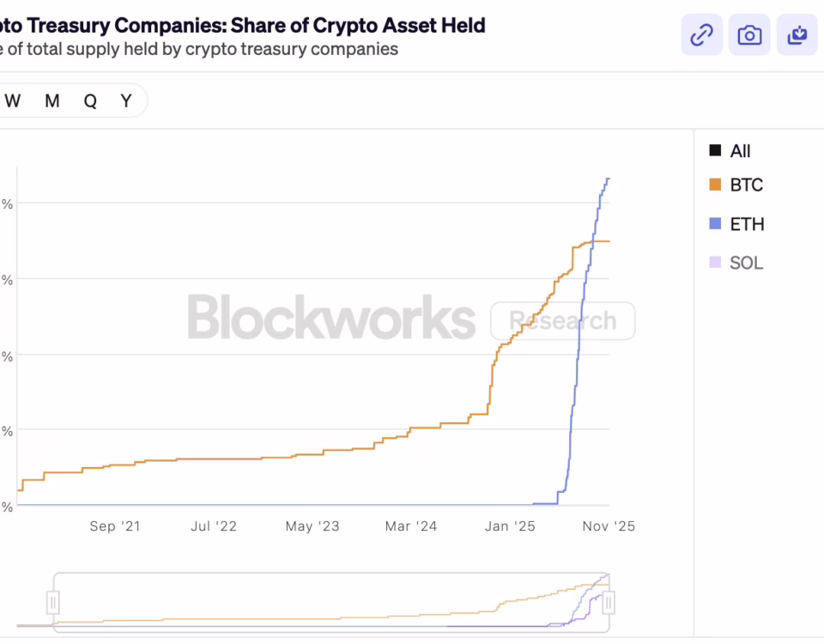Click the black All legend swatch
Viewport: 824px width, 644px height.
click(715, 150)
